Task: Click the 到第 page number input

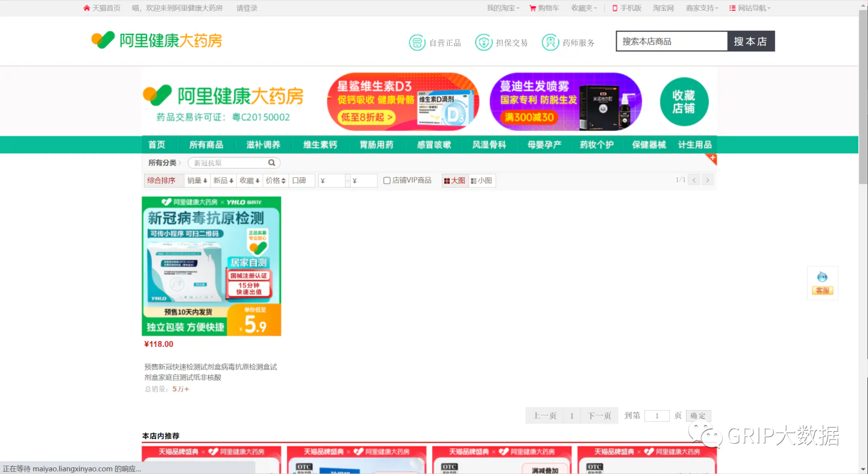Action: pos(657,416)
